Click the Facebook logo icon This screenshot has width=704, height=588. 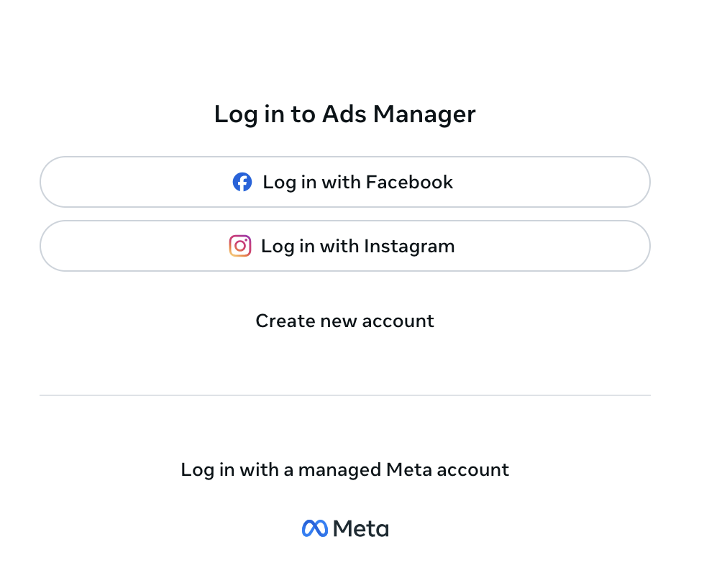[x=242, y=182]
